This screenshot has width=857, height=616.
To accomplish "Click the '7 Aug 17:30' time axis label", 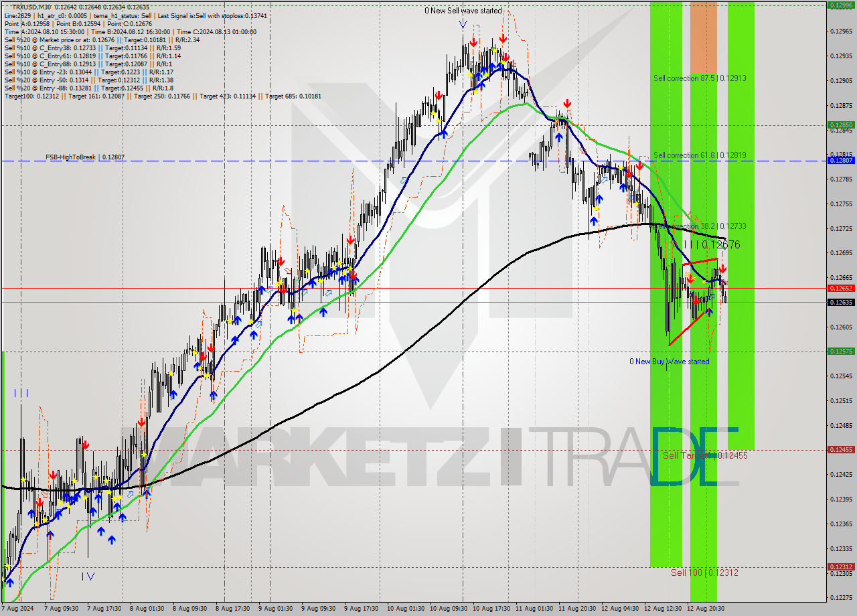I will coord(104,609).
